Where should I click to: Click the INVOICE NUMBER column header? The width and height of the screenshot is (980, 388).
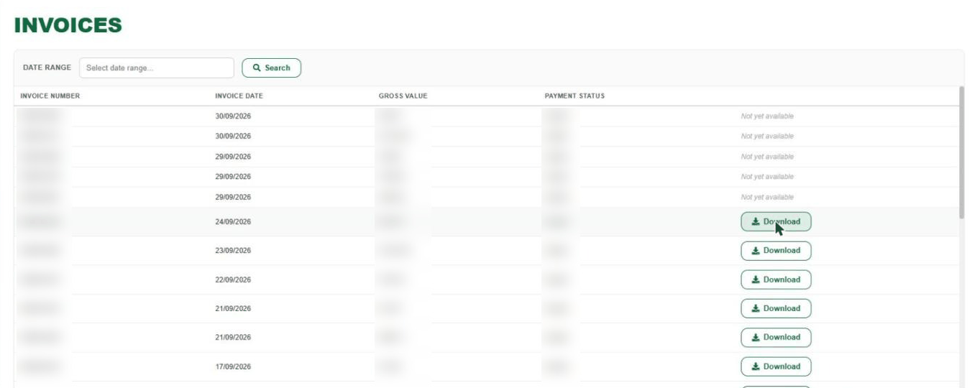point(50,96)
